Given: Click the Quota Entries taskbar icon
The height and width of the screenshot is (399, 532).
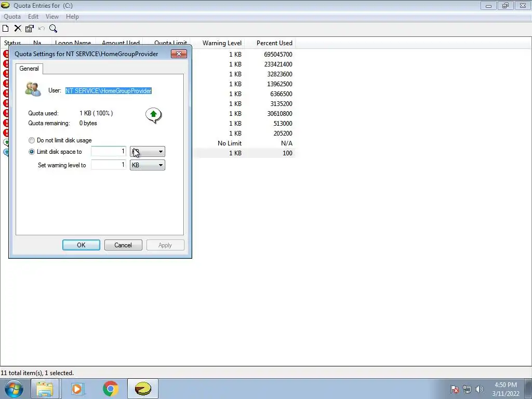Looking at the screenshot, I should coord(143,389).
